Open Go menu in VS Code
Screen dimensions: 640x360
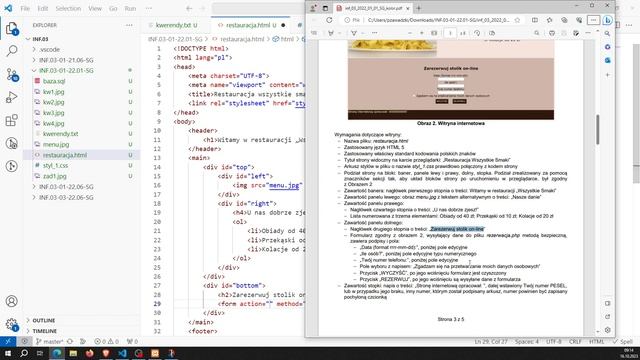(113, 8)
